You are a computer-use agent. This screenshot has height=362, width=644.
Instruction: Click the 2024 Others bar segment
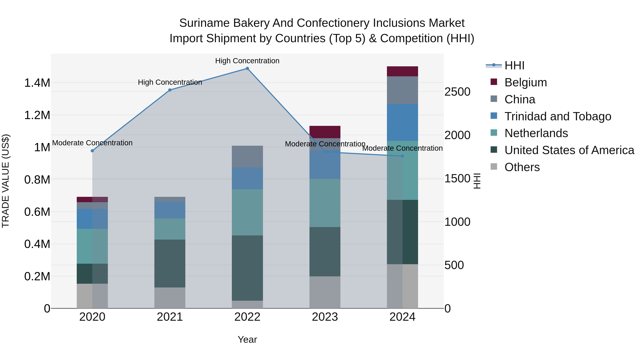coord(402,286)
